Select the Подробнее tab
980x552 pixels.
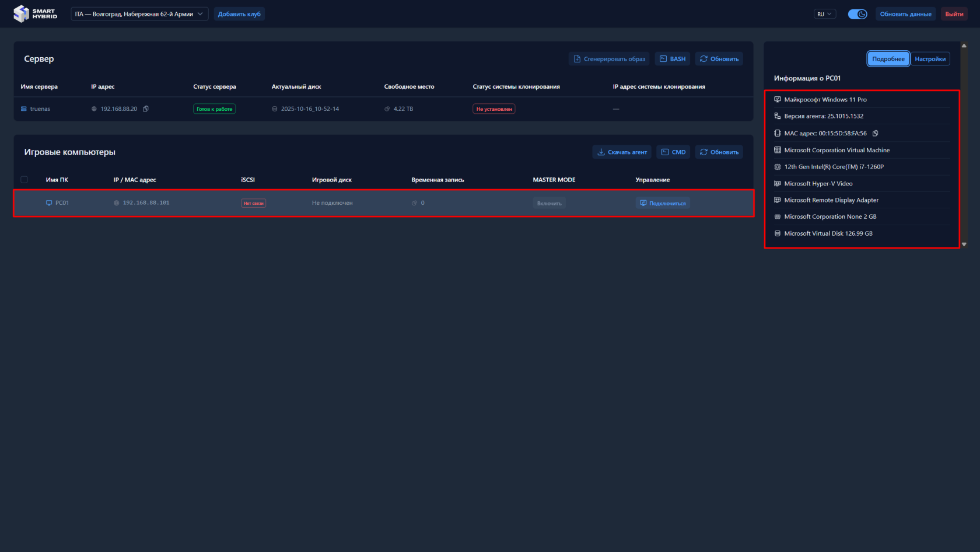tap(888, 59)
